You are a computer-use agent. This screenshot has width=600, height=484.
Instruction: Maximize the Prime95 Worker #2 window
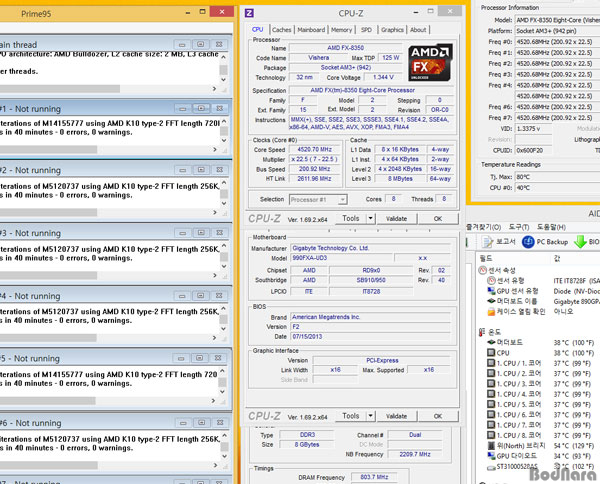point(201,170)
